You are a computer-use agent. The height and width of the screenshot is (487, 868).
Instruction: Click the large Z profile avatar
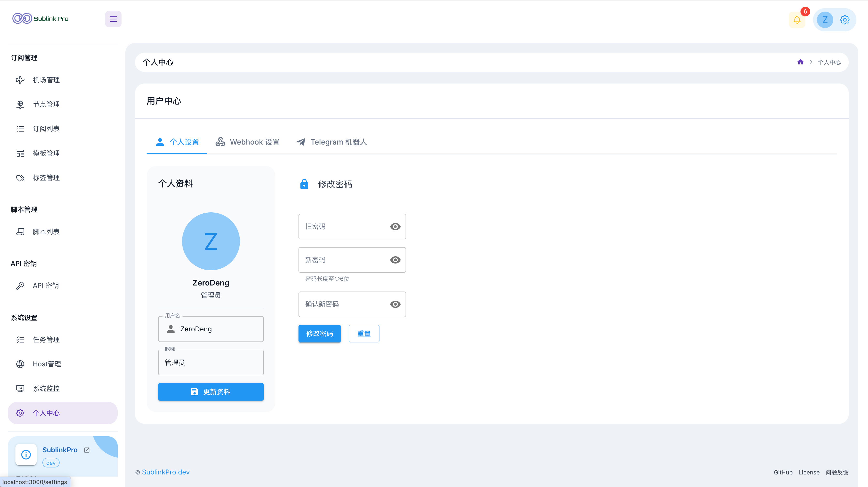[211, 241]
